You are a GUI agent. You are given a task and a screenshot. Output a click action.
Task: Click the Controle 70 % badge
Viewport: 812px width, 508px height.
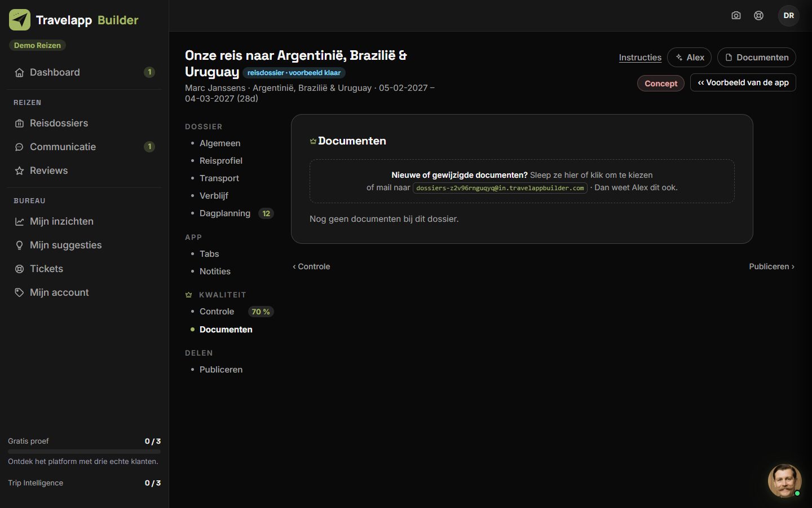tap(261, 312)
